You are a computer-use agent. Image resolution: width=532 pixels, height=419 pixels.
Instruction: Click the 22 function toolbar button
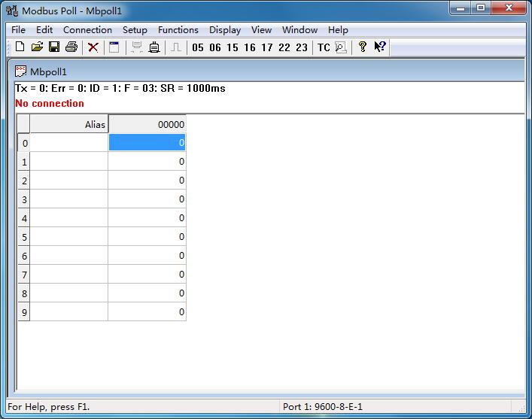pyautogui.click(x=284, y=47)
